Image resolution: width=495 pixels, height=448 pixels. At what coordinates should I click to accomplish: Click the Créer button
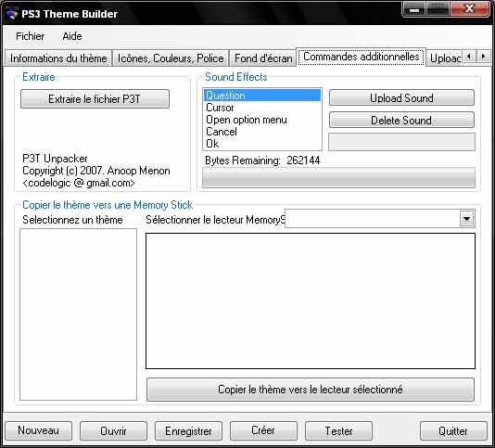(263, 430)
